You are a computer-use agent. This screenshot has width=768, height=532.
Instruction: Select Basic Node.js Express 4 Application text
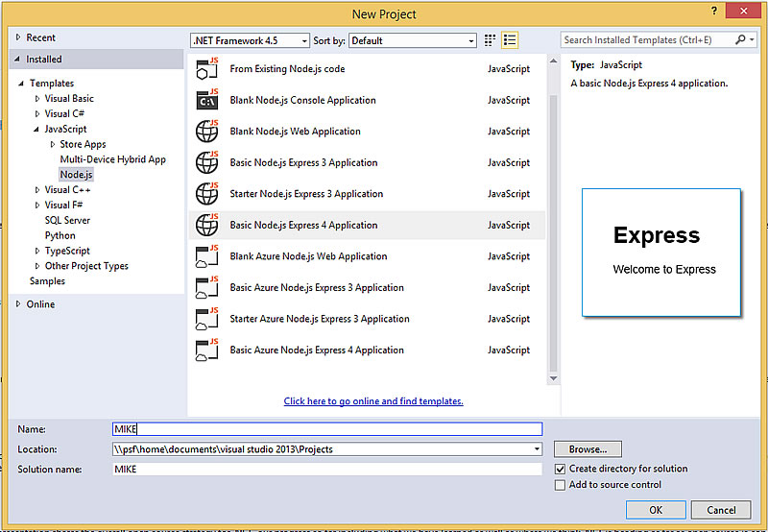tap(303, 226)
